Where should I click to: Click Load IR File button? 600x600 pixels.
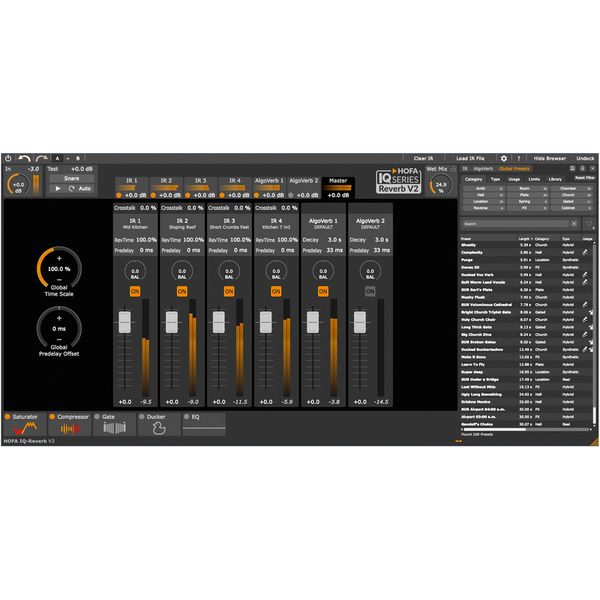click(x=470, y=158)
